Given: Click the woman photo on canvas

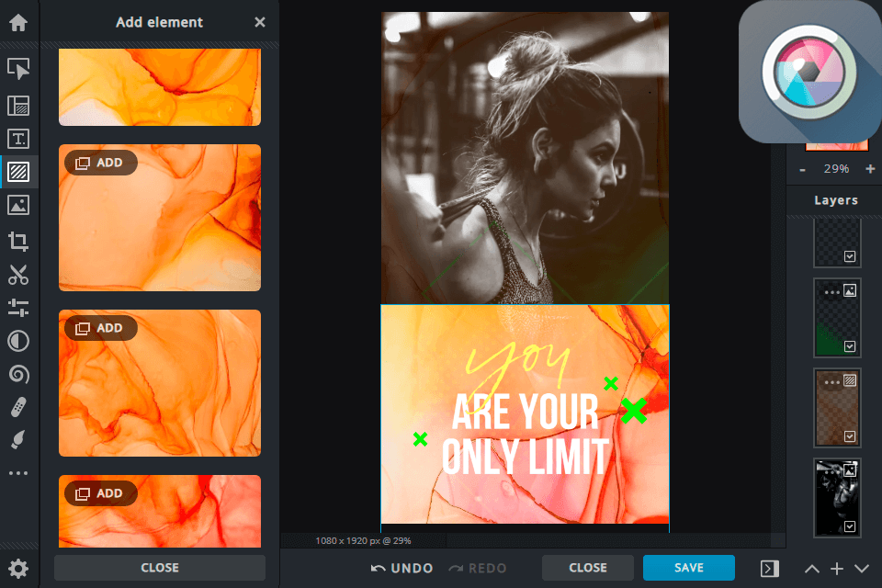Looking at the screenshot, I should 525,158.
